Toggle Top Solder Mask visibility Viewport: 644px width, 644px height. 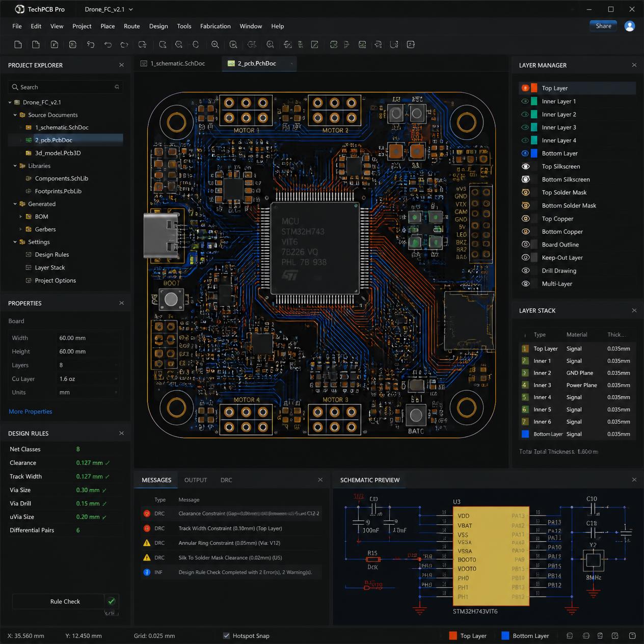pyautogui.click(x=526, y=193)
